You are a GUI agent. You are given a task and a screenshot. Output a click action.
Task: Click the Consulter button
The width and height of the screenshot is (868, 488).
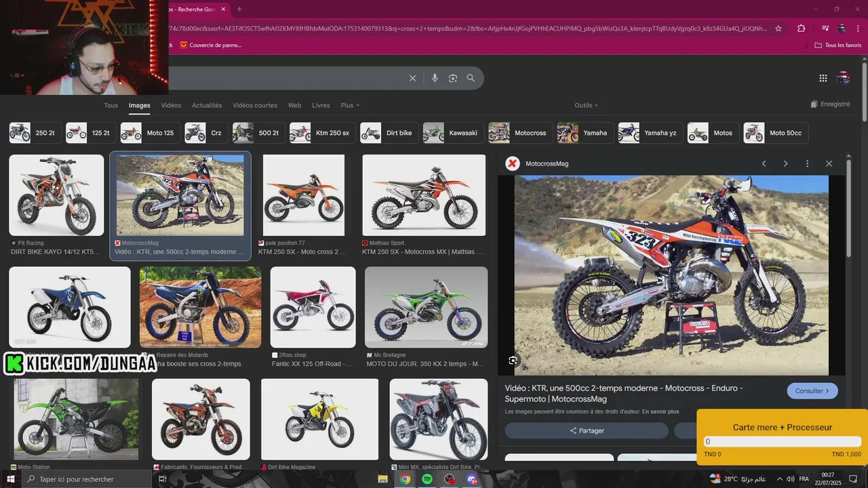[812, 391]
